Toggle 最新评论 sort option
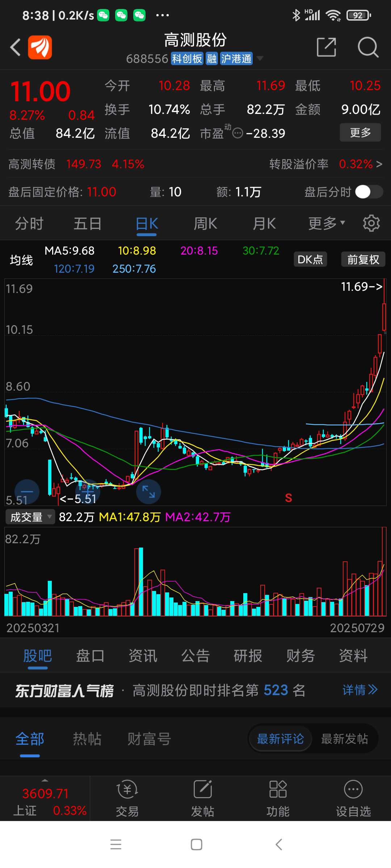The image size is (391, 868). coord(280,739)
